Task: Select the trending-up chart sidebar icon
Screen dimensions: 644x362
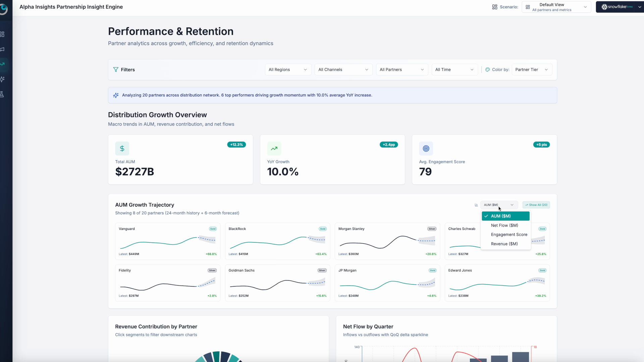Action: [x=3, y=64]
